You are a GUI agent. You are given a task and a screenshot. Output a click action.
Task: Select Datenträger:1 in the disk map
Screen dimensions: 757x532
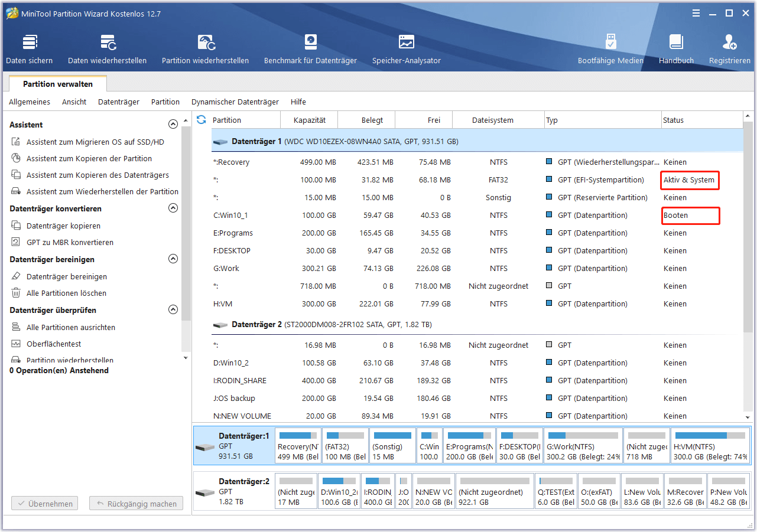(234, 446)
